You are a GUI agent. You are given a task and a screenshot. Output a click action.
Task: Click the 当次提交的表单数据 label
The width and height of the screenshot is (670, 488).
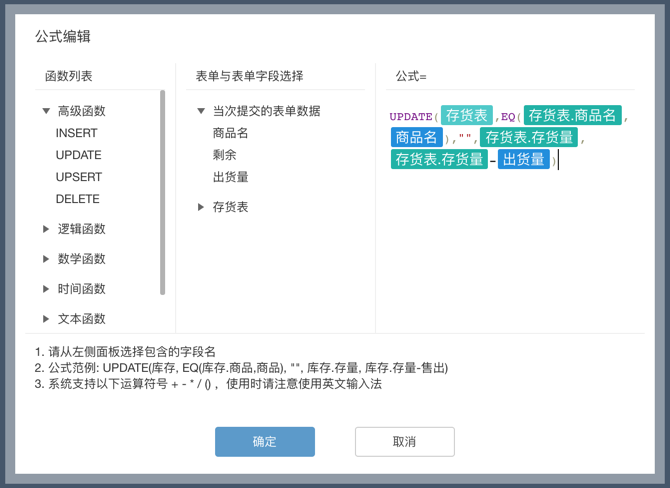[x=267, y=111]
